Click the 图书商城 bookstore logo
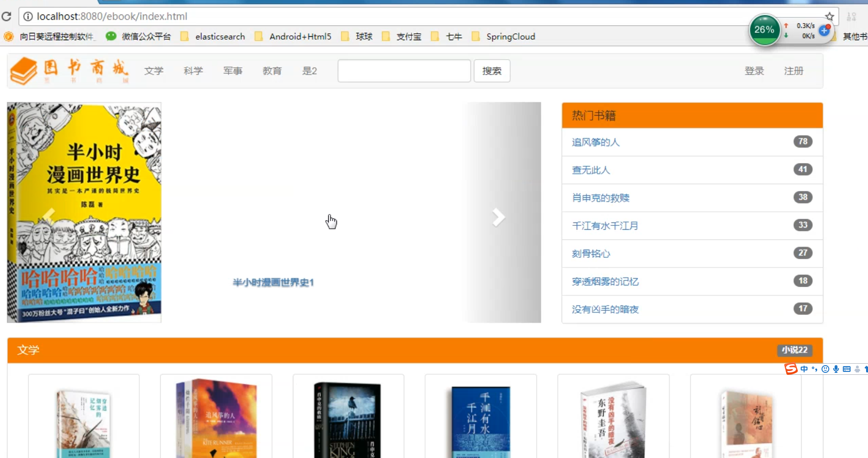Image resolution: width=868 pixels, height=458 pixels. point(70,71)
